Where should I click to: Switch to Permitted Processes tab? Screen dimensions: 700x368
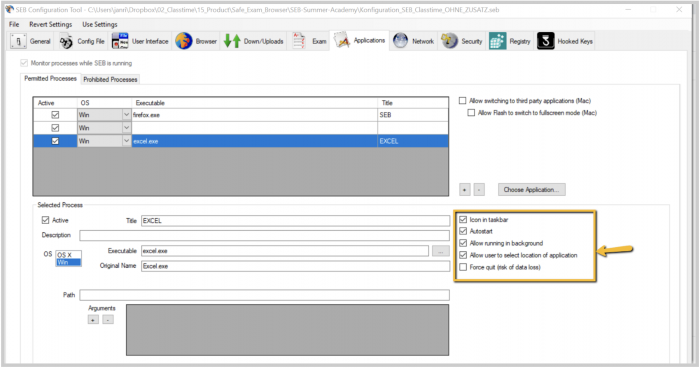[50, 79]
